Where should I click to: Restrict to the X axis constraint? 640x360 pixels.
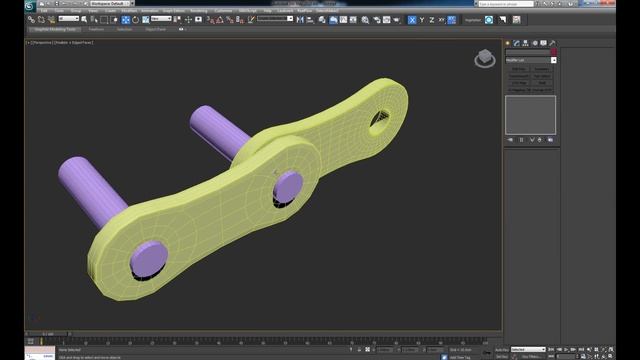click(412, 20)
